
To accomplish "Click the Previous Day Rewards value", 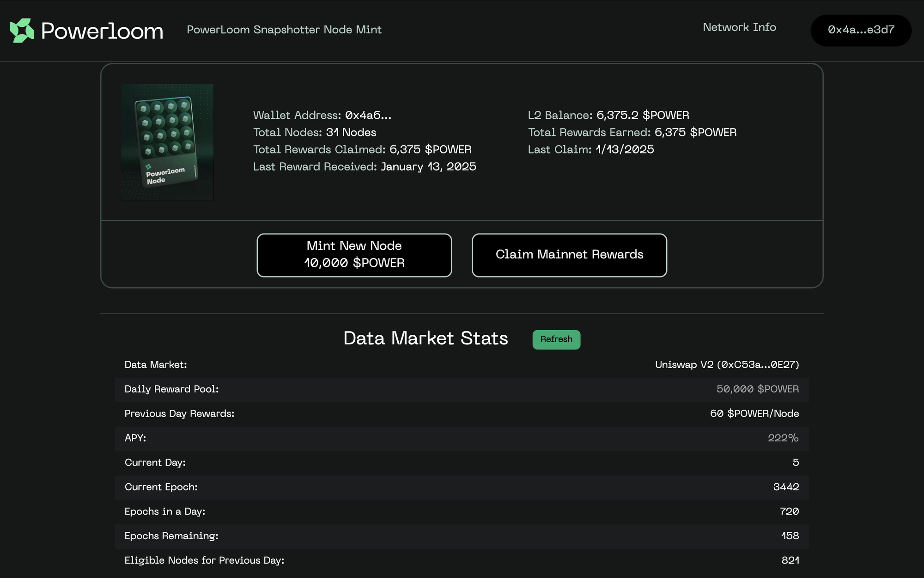I will (x=754, y=414).
